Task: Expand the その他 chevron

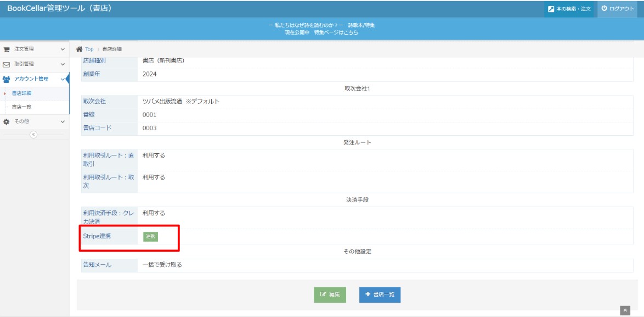Action: point(63,121)
